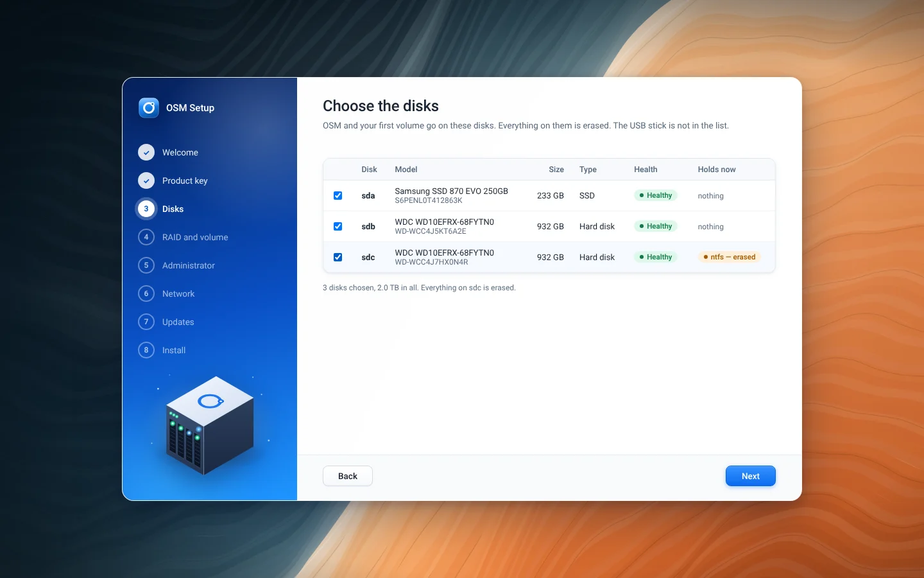Image resolution: width=924 pixels, height=578 pixels.
Task: Open the Updates step
Action: pyautogui.click(x=178, y=322)
